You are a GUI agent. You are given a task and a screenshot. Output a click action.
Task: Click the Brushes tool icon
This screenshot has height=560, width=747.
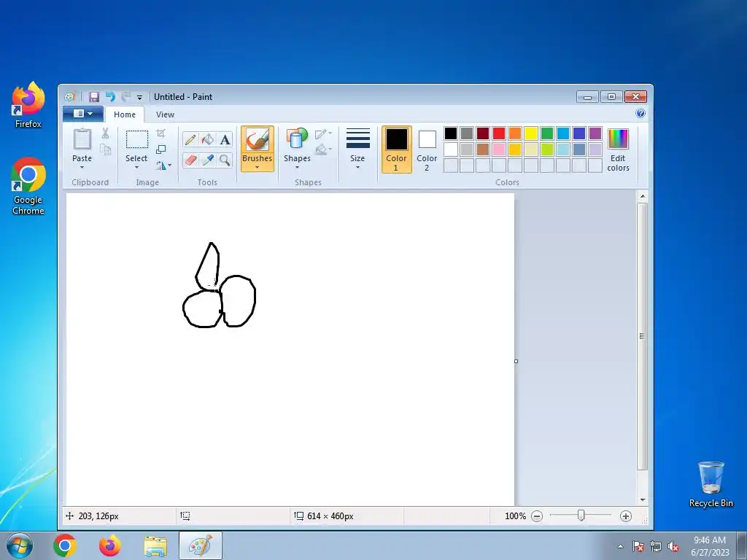pos(258,140)
